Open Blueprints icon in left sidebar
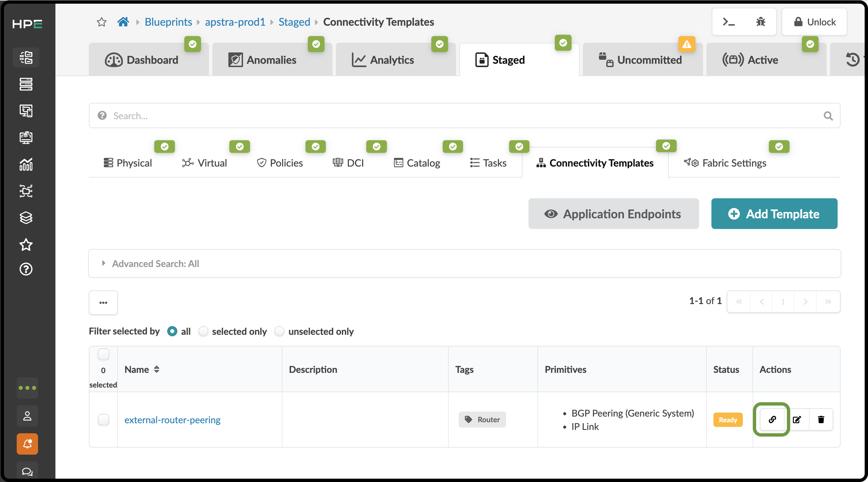The height and width of the screenshot is (482, 868). pyautogui.click(x=26, y=57)
